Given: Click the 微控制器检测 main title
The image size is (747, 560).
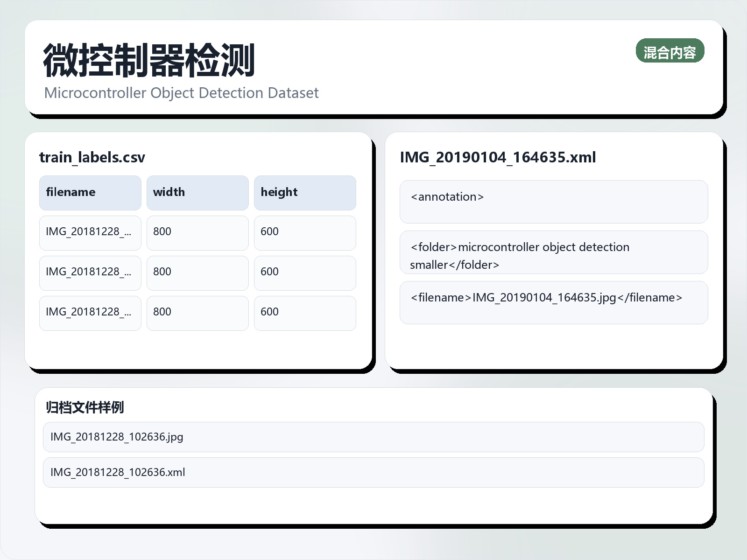Looking at the screenshot, I should coord(149,60).
